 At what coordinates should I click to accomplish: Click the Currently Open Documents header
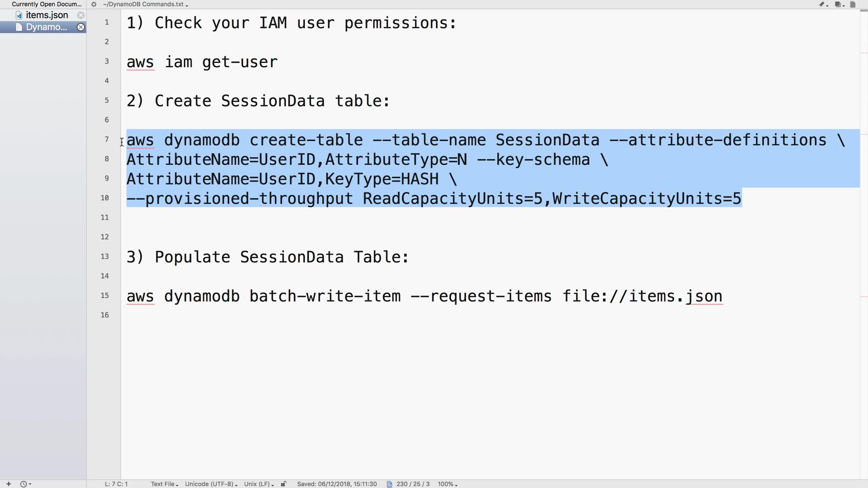[x=46, y=4]
